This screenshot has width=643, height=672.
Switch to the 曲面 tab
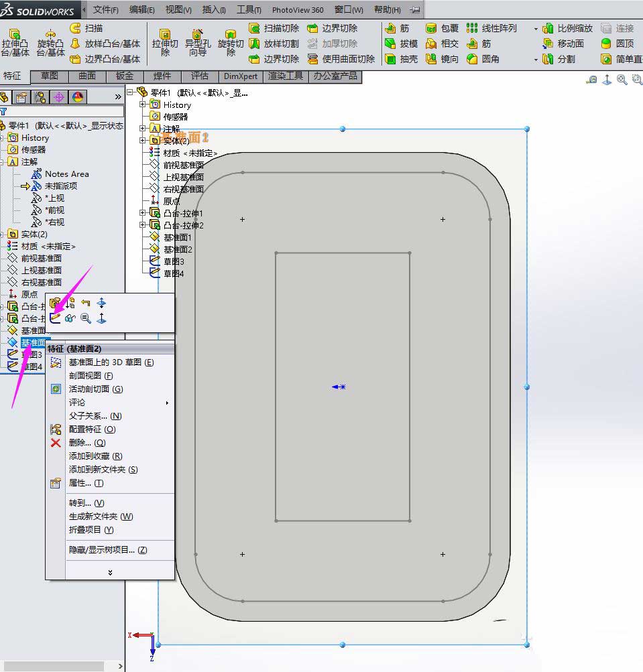pos(88,76)
